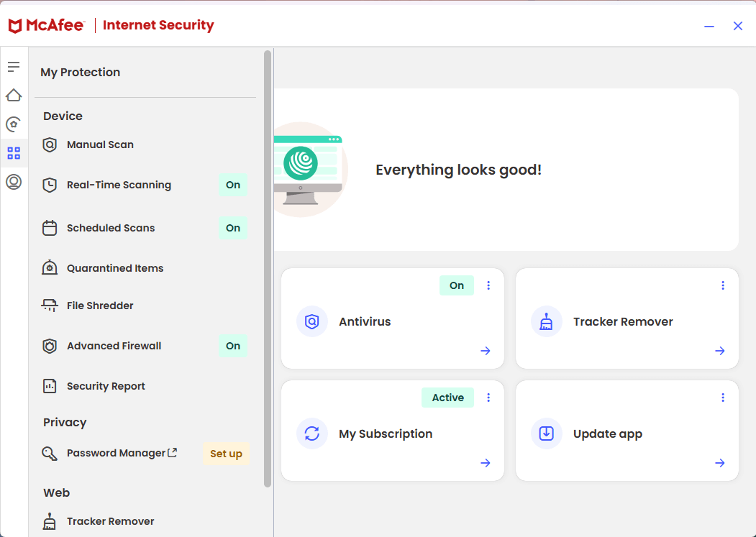Viewport: 756px width, 537px height.
Task: Open the Antivirus card options menu
Action: click(488, 285)
